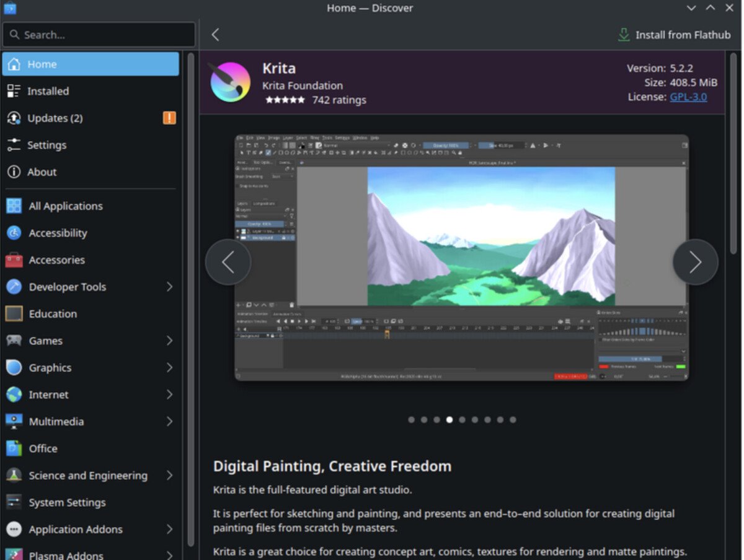Select the Education category icon
The image size is (744, 560).
14,314
